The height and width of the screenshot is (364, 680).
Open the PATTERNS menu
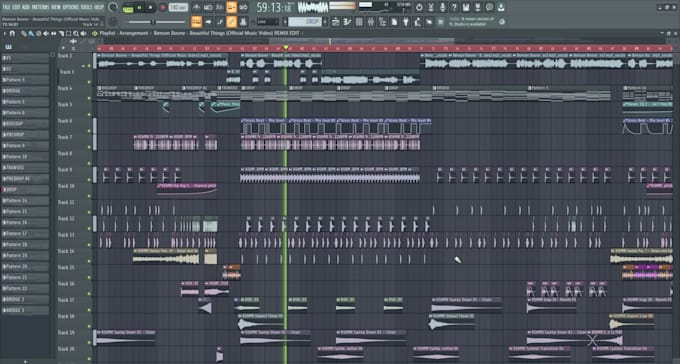(41, 7)
